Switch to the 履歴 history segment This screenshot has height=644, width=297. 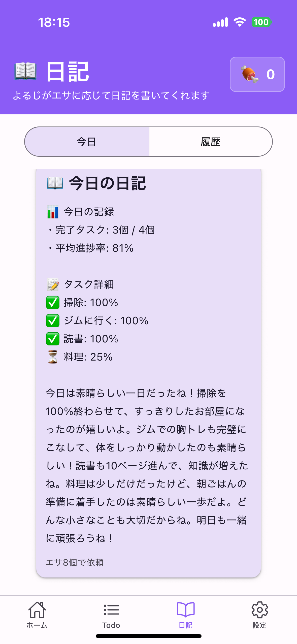click(x=210, y=142)
